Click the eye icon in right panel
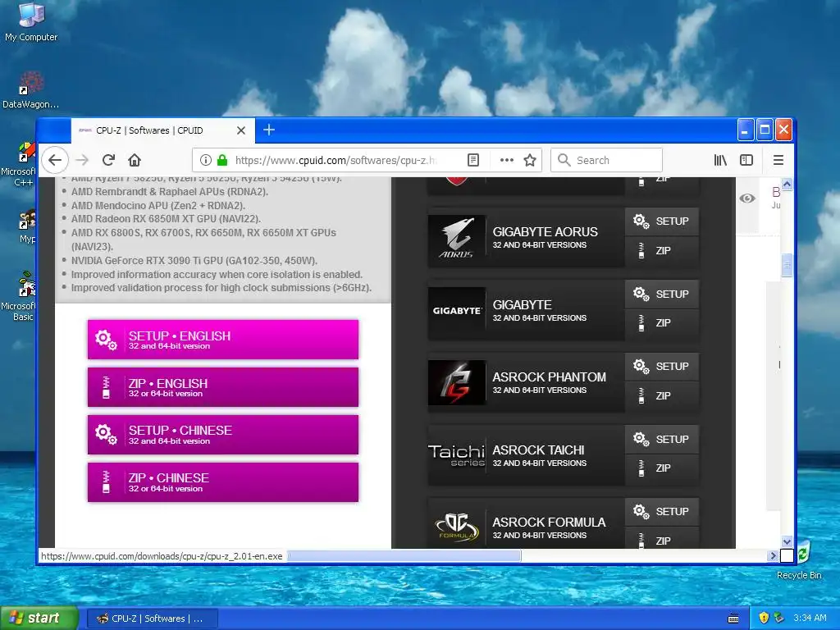 pyautogui.click(x=747, y=199)
